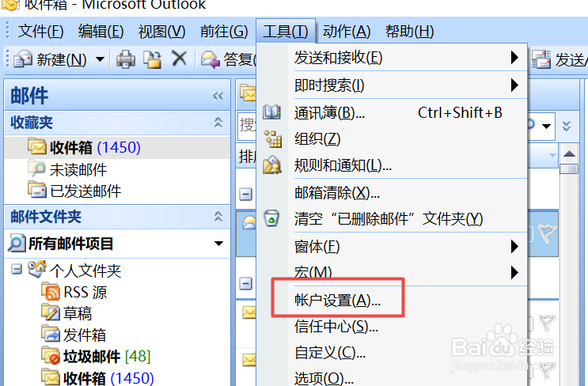Open the 所有邮件项目 dropdown

click(x=218, y=244)
